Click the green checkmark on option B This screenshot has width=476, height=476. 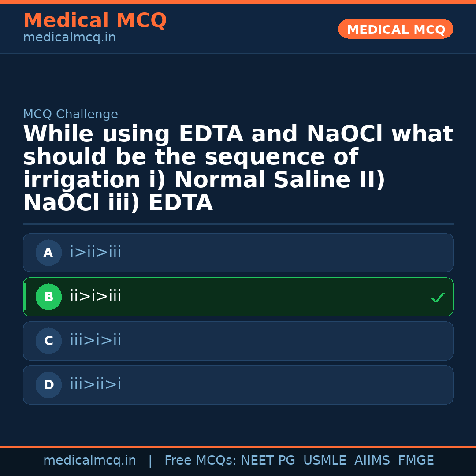point(437,298)
